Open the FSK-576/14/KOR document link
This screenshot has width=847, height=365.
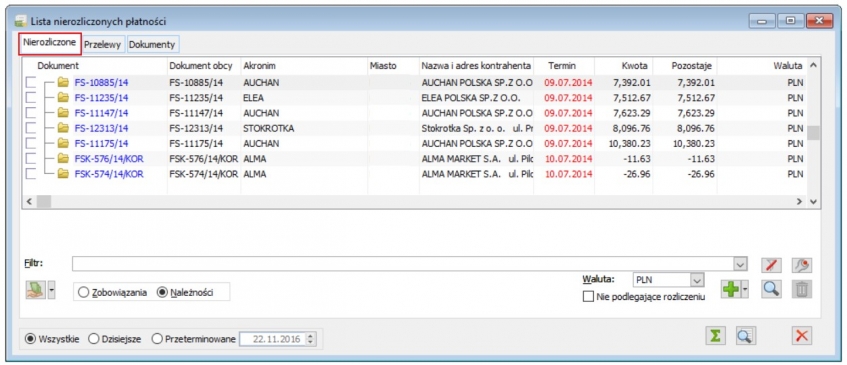[x=109, y=159]
